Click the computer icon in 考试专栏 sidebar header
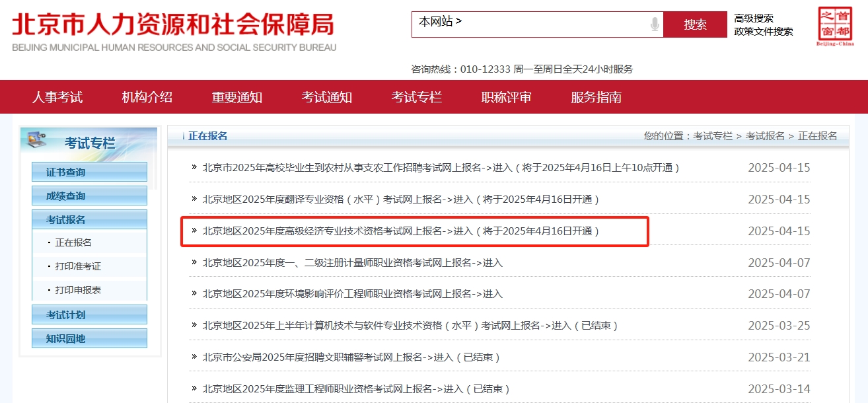The height and width of the screenshot is (403, 868). 36,139
